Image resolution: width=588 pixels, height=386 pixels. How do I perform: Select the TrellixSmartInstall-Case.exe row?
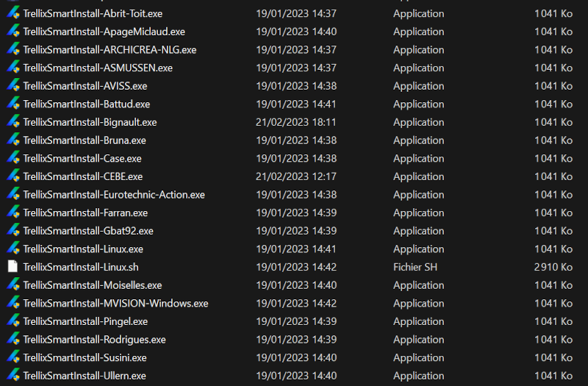click(x=82, y=158)
